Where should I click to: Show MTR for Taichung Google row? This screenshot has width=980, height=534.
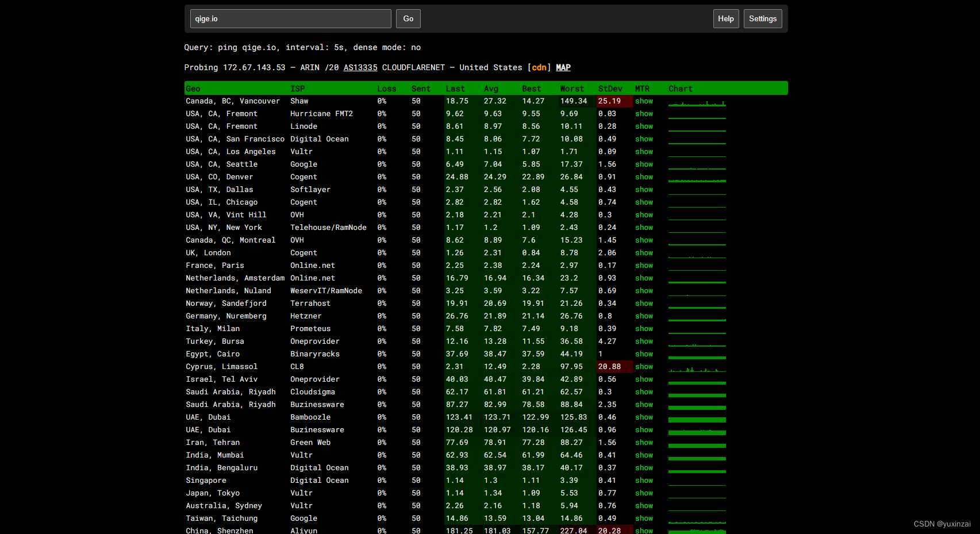[644, 518]
